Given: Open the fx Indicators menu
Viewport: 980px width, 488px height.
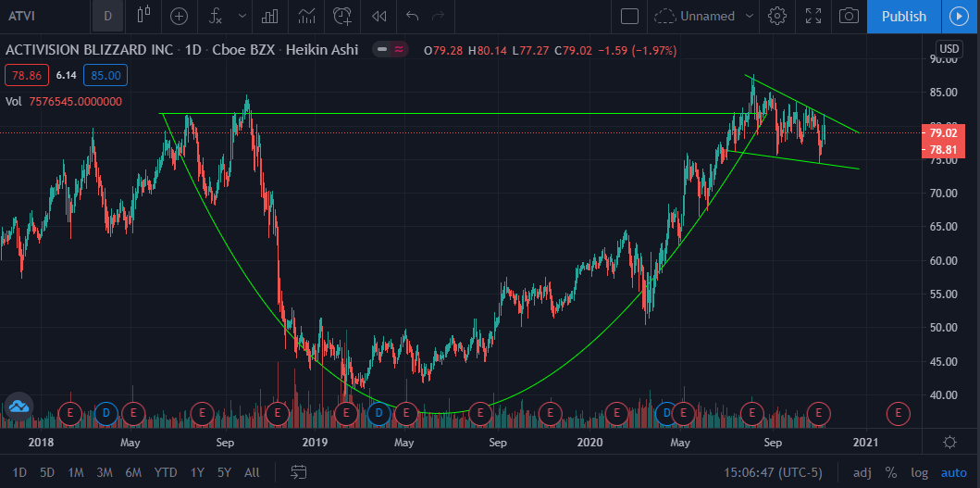Looking at the screenshot, I should (x=216, y=16).
